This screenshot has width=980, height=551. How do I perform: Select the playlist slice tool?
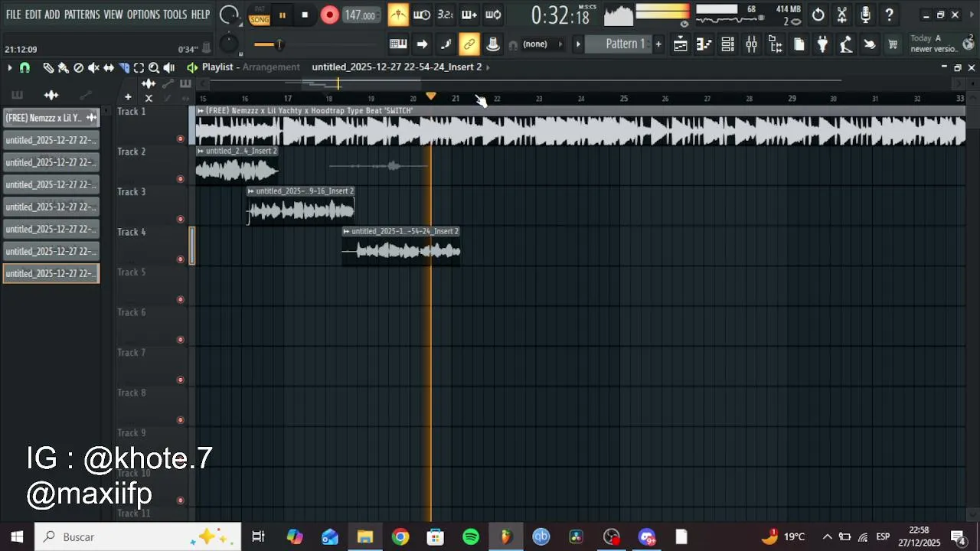click(x=124, y=68)
